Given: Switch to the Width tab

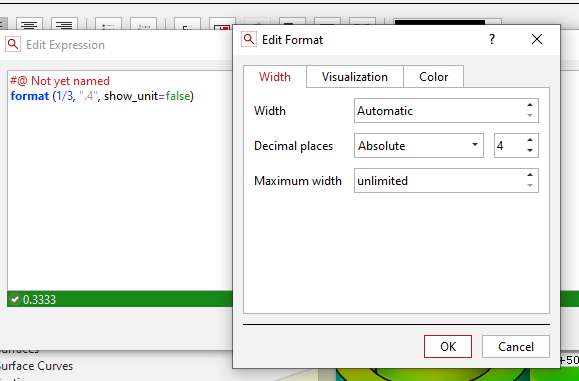Looking at the screenshot, I should click(275, 77).
